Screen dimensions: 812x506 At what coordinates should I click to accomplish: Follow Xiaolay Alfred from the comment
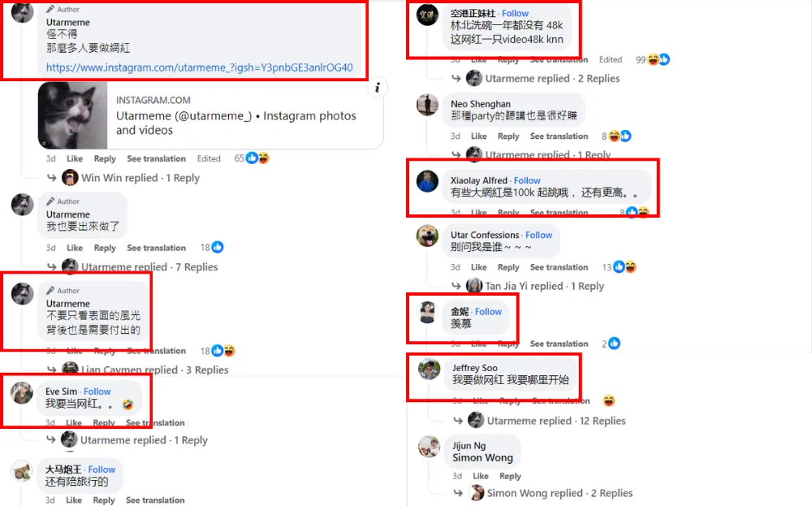tap(527, 180)
